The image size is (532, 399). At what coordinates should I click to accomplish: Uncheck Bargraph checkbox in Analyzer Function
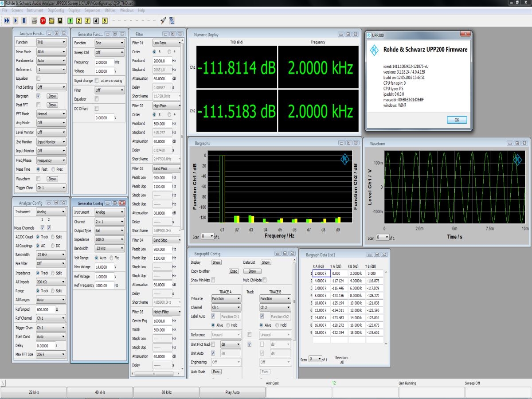pyautogui.click(x=39, y=96)
